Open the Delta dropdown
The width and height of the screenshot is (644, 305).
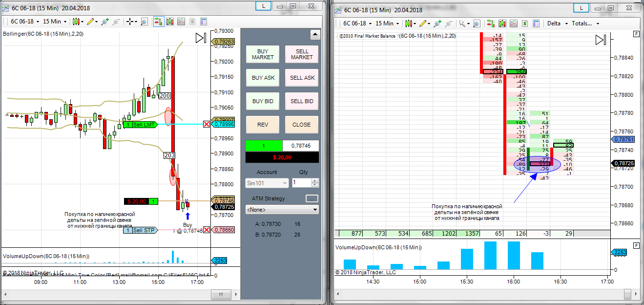[558, 23]
